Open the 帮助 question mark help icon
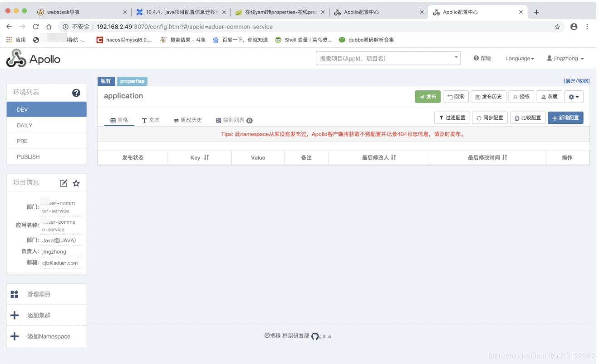This screenshot has height=364, width=599. pyautogui.click(x=476, y=58)
